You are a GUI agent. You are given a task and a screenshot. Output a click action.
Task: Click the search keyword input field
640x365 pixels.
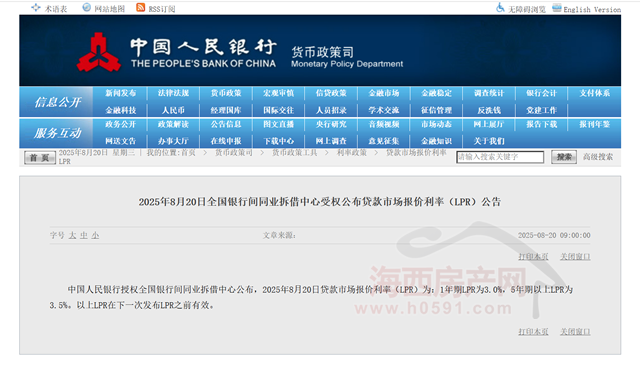pos(500,157)
